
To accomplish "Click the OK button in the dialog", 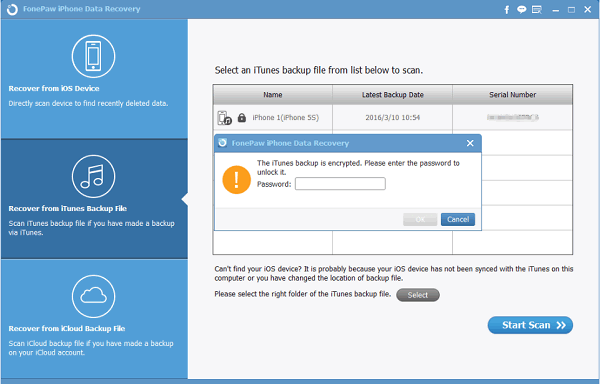I will coord(420,220).
